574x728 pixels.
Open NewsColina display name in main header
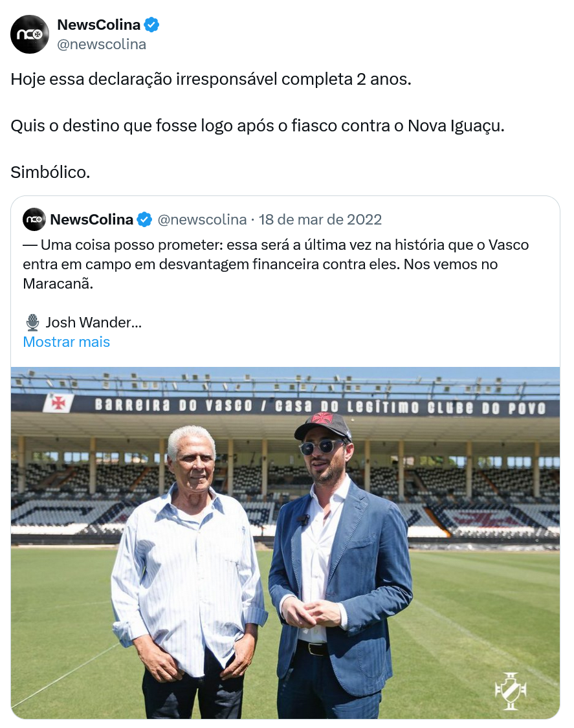click(98, 25)
